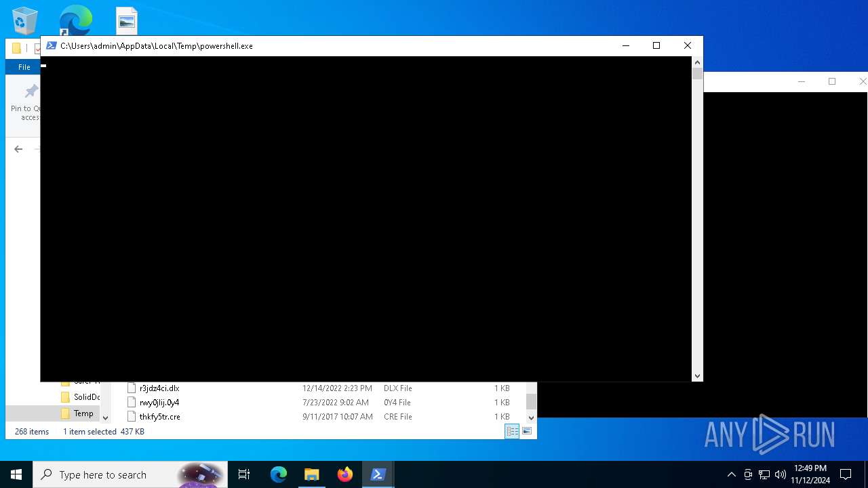Open Task View from the taskbar
Screen dimensions: 868x488
pos(244,474)
